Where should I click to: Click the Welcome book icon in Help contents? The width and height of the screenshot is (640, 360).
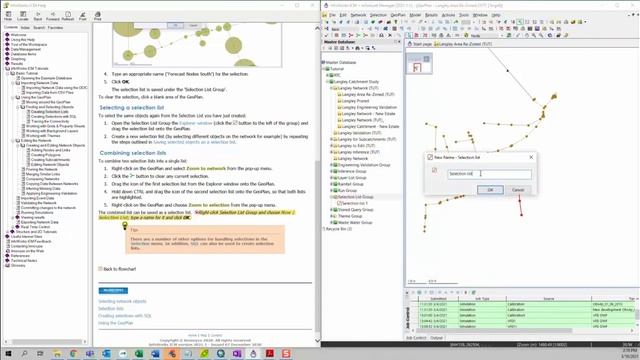coord(7,35)
